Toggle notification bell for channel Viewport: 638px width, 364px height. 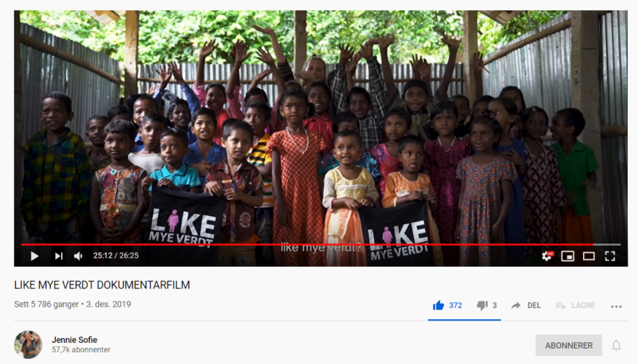[x=616, y=345]
